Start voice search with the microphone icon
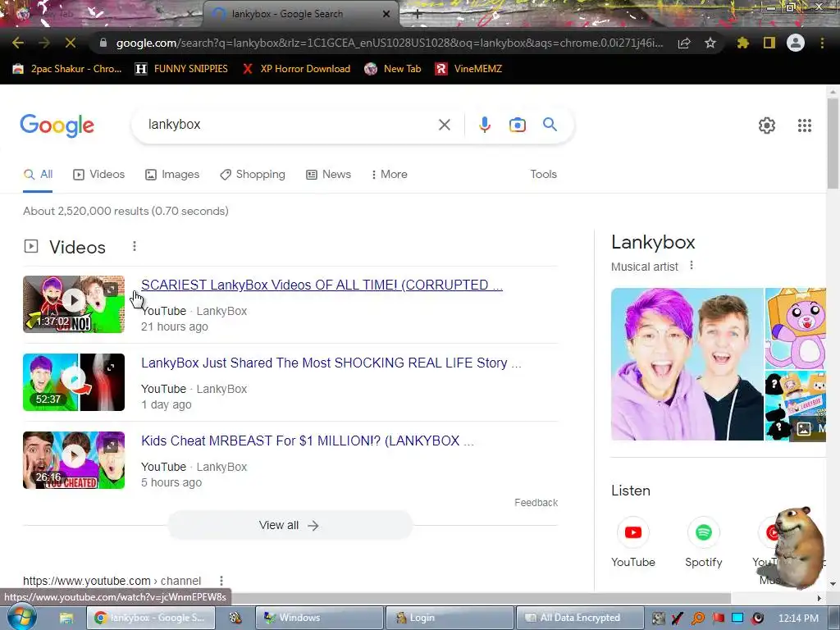 click(x=484, y=125)
